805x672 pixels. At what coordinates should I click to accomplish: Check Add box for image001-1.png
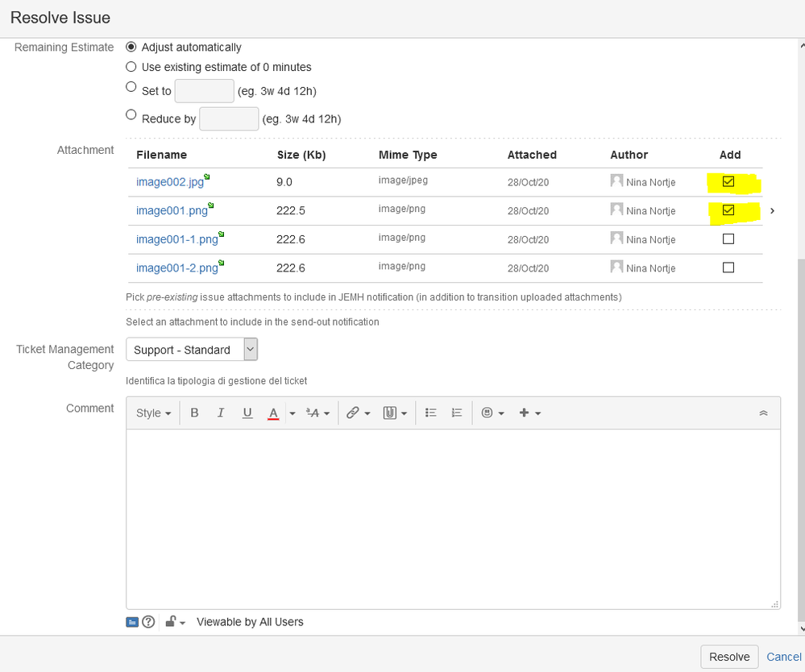(728, 239)
